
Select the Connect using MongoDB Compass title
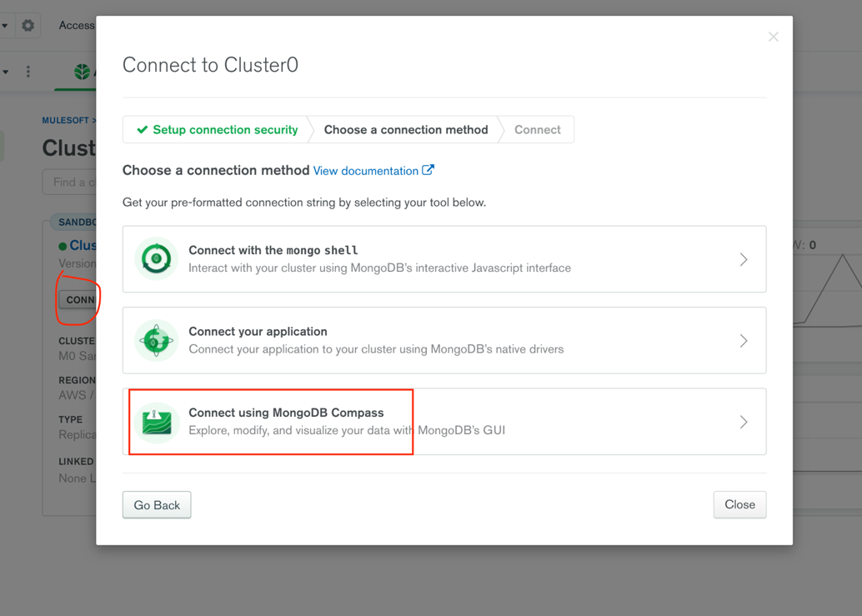coord(286,413)
